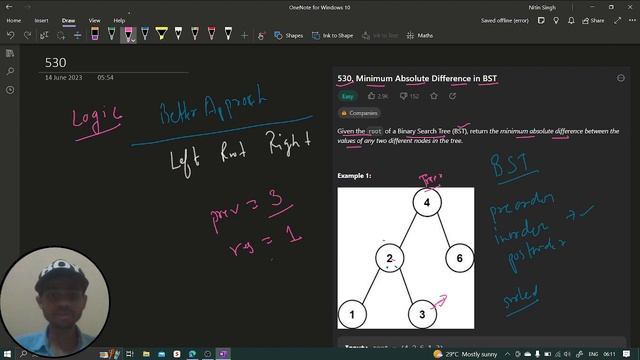Choose the Lasso Select tool
This screenshot has width=640, height=360.
coord(61,36)
